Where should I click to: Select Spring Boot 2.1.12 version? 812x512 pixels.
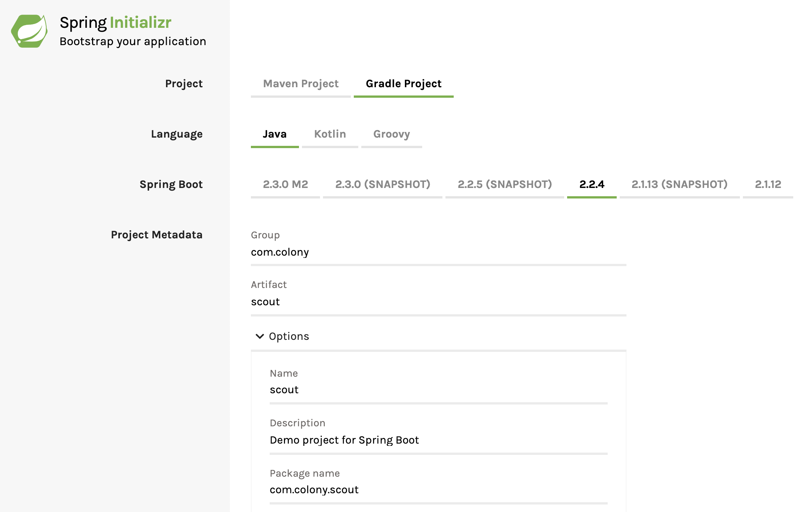tap(768, 185)
